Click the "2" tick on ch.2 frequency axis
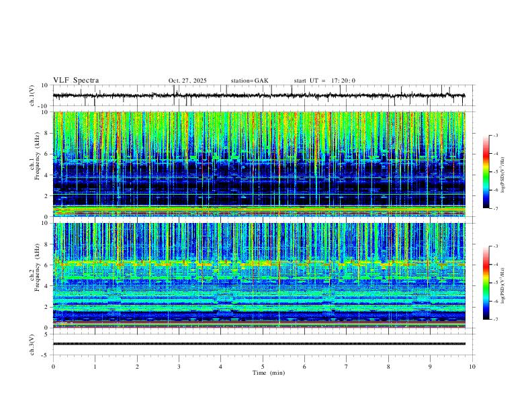This screenshot has height=411, width=532. 46,307
